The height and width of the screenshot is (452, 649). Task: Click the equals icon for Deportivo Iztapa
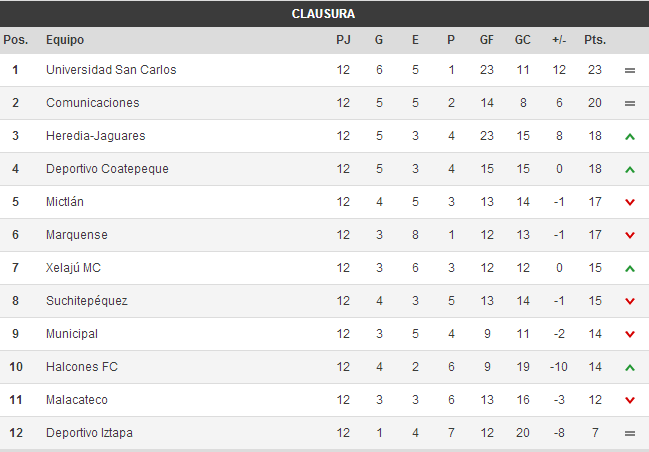point(630,433)
